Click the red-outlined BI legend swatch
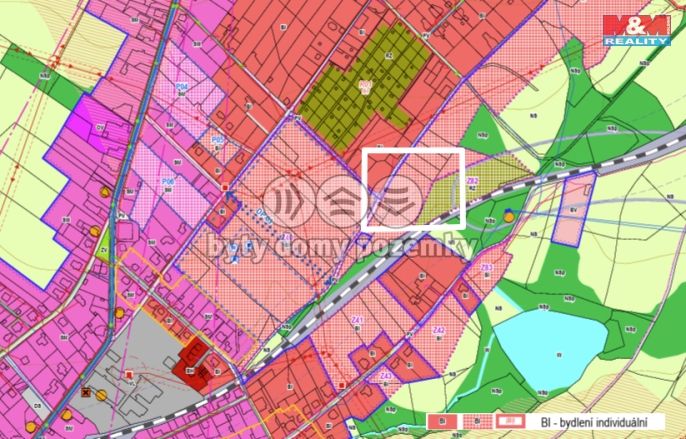Viewport: 686px width, 439px height. coord(511,421)
